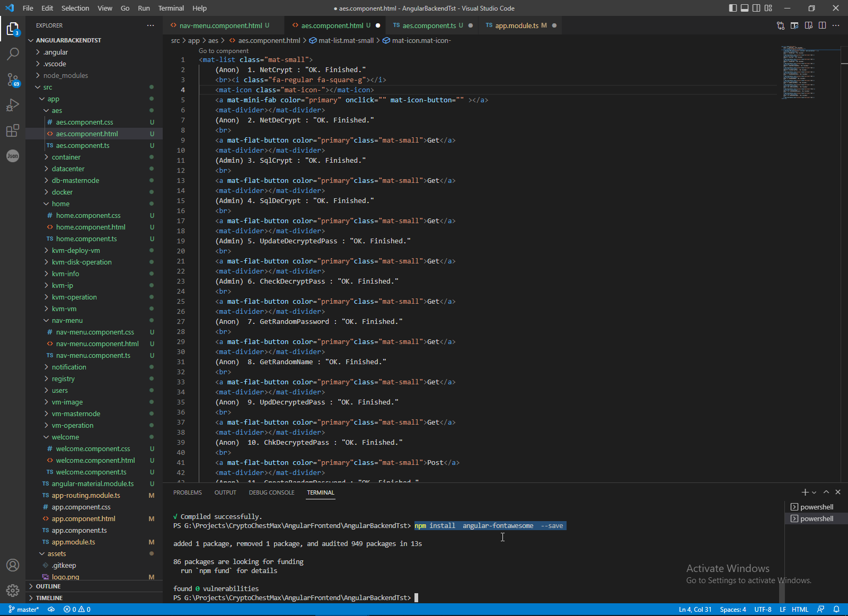Click the terminal prompt input area

point(416,598)
